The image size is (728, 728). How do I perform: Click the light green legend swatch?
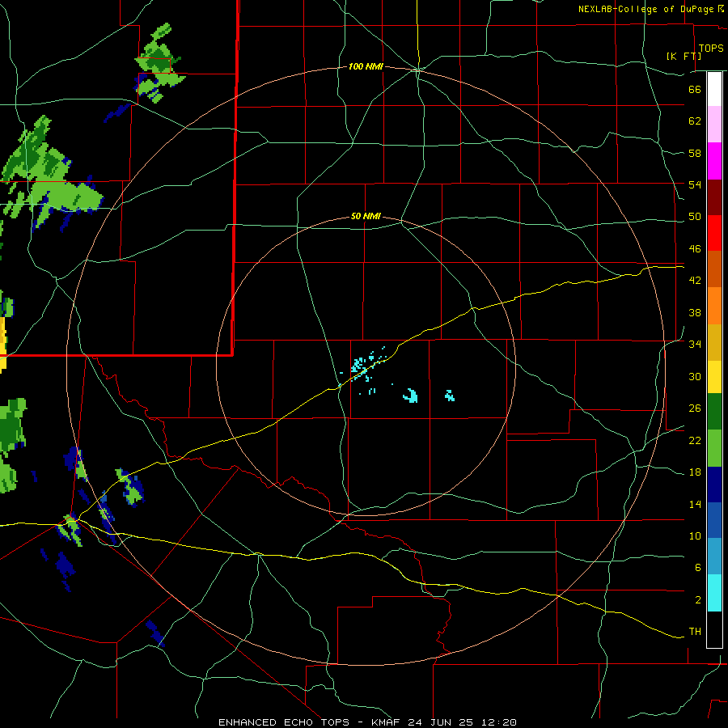point(714,448)
